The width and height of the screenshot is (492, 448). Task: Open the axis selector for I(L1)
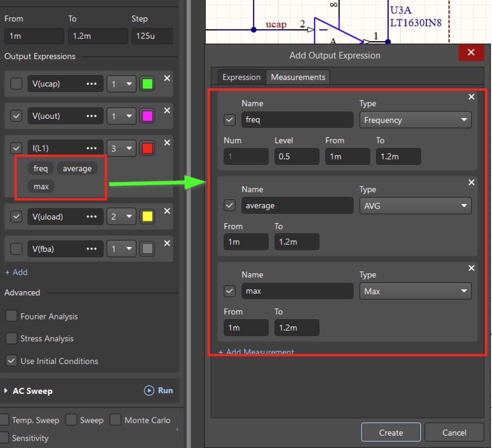121,148
